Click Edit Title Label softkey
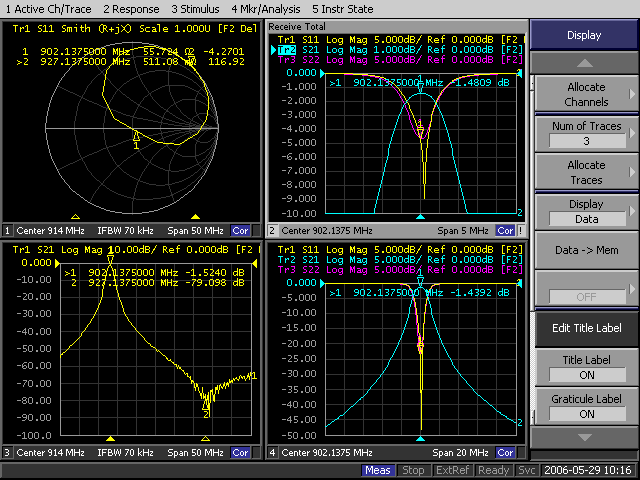 586,328
